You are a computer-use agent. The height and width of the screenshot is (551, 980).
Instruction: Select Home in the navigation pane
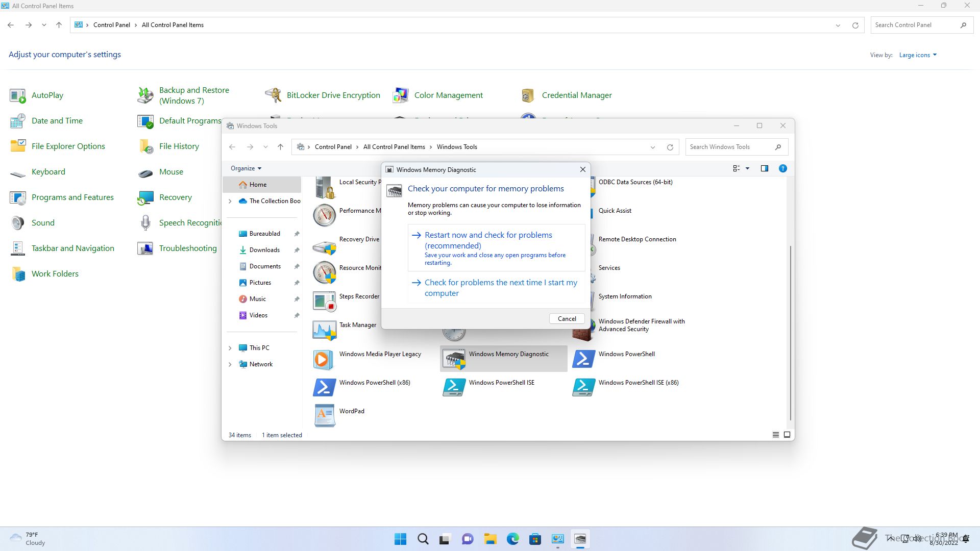(262, 185)
